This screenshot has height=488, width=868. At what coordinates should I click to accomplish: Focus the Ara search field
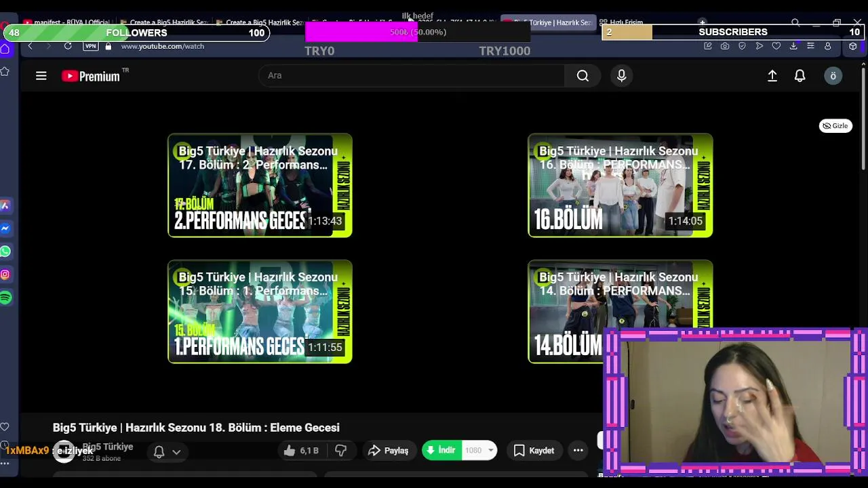411,75
